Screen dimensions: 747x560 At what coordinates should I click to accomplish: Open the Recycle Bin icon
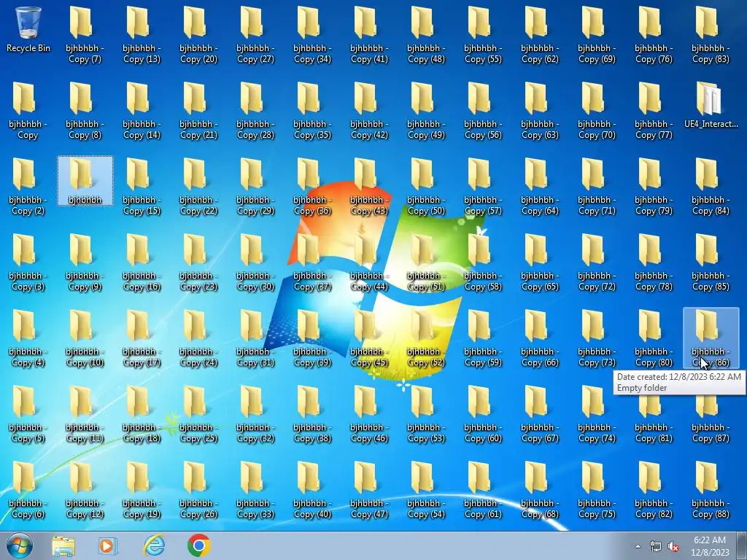pos(28,28)
